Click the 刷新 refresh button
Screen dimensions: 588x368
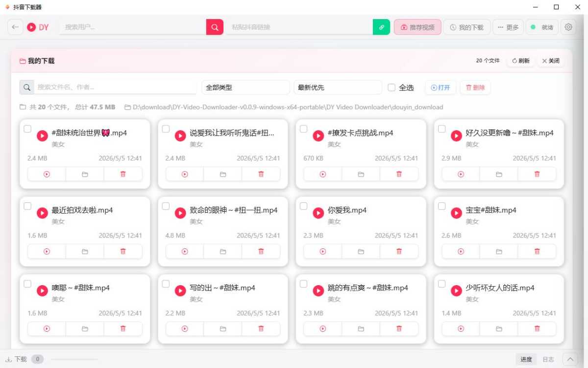[520, 61]
